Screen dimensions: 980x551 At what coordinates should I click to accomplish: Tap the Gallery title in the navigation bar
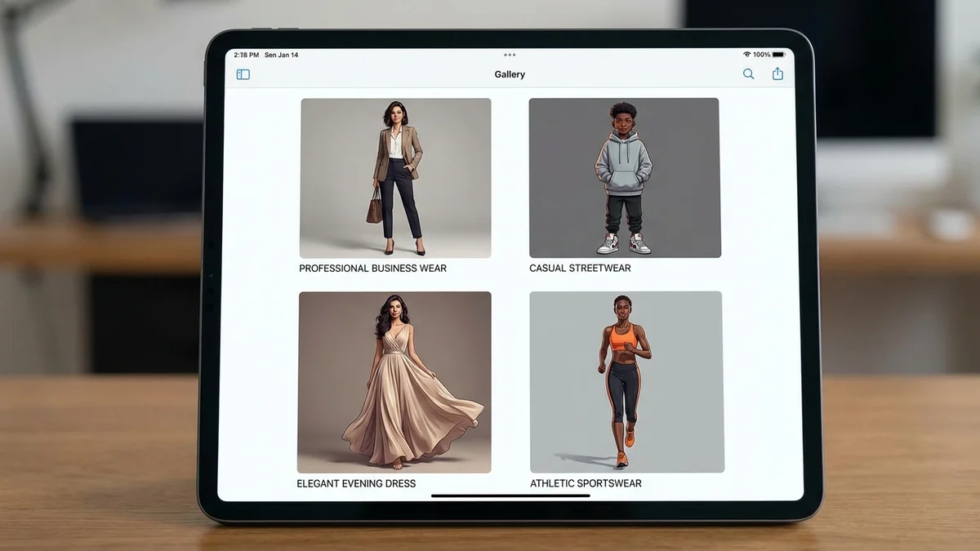pos(510,74)
